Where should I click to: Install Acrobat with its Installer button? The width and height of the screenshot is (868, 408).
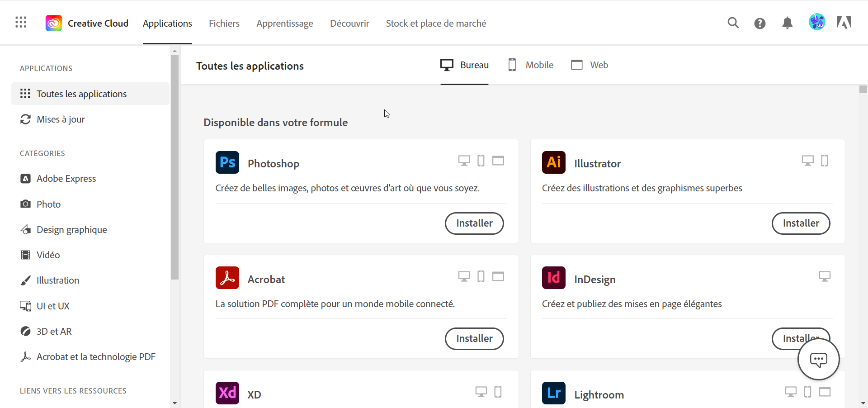[x=474, y=339]
